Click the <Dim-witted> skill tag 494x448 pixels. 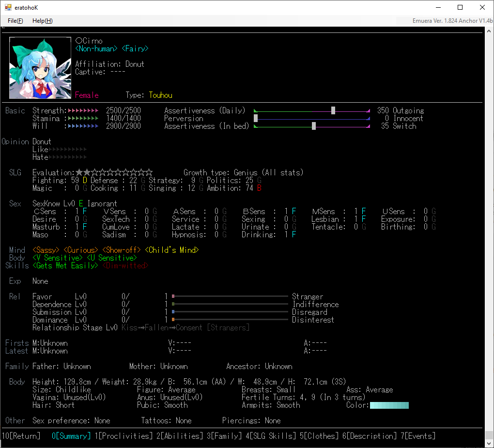[125, 265]
